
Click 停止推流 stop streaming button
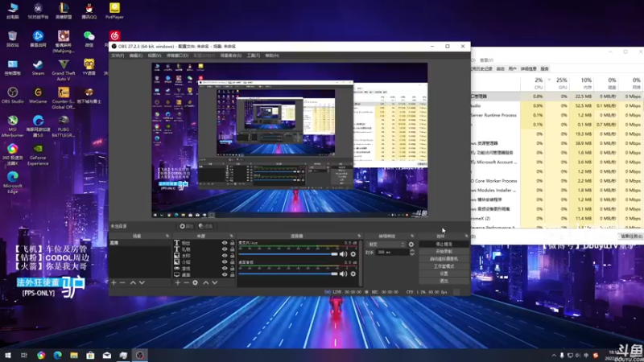(444, 245)
